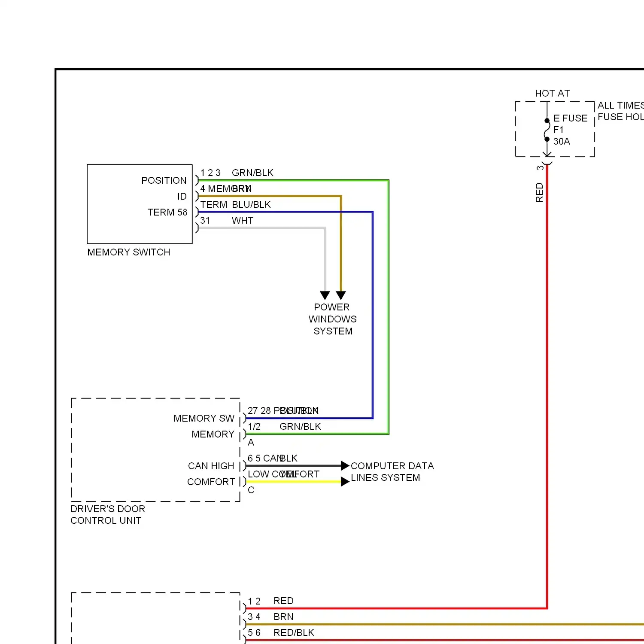Select the TERM BLU/BLK wire label
This screenshot has width=644, height=644.
235,205
